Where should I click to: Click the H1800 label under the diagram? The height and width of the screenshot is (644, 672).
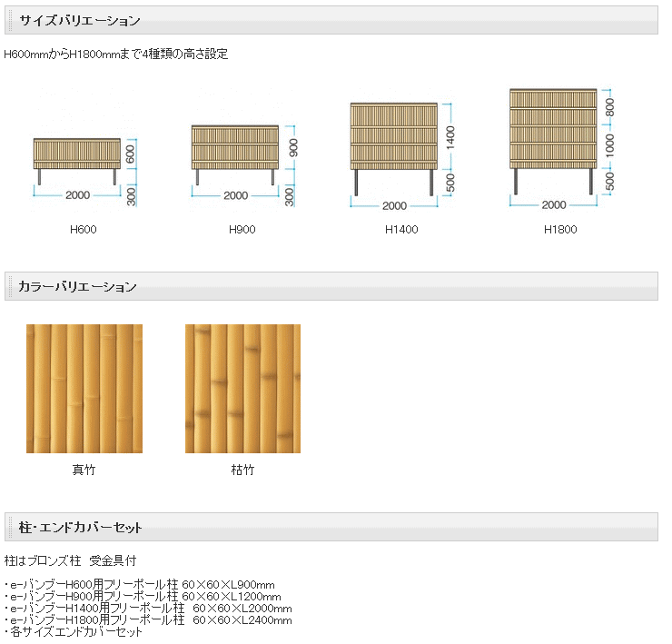[560, 230]
